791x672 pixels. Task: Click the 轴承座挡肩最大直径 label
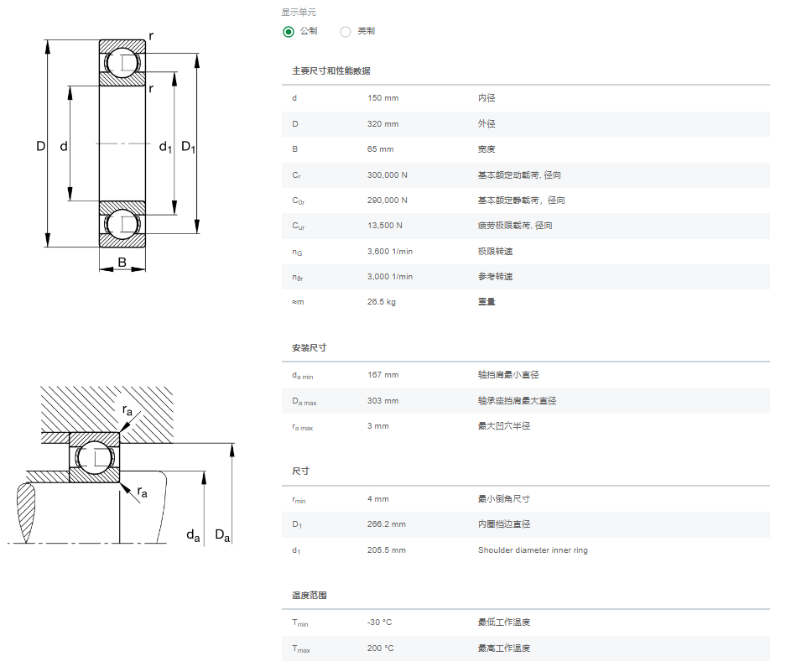pos(517,400)
